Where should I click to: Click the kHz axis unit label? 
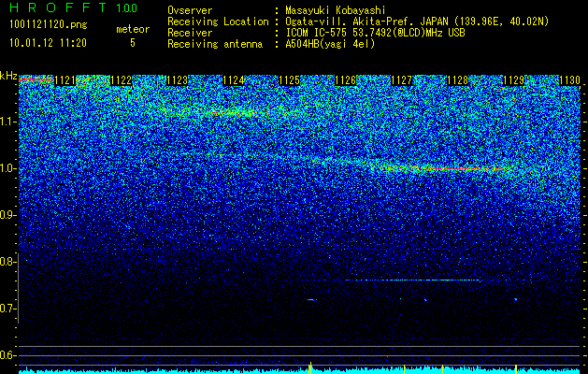[x=8, y=76]
